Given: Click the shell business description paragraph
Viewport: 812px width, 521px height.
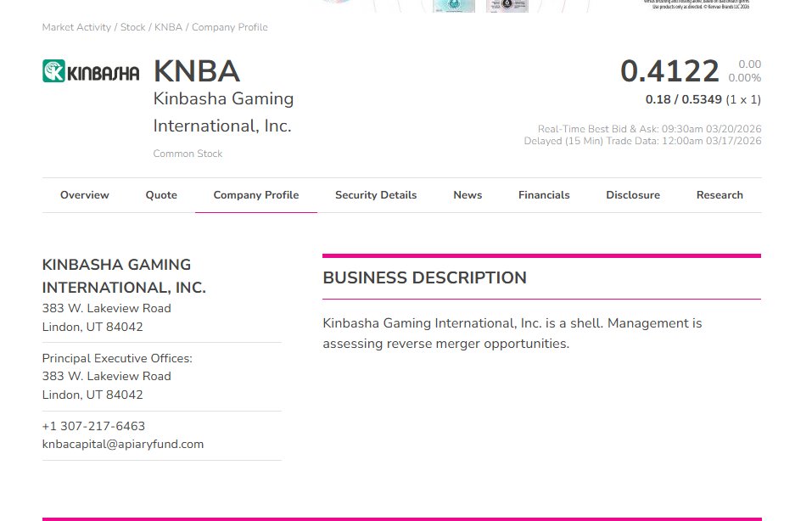Looking at the screenshot, I should click(512, 333).
